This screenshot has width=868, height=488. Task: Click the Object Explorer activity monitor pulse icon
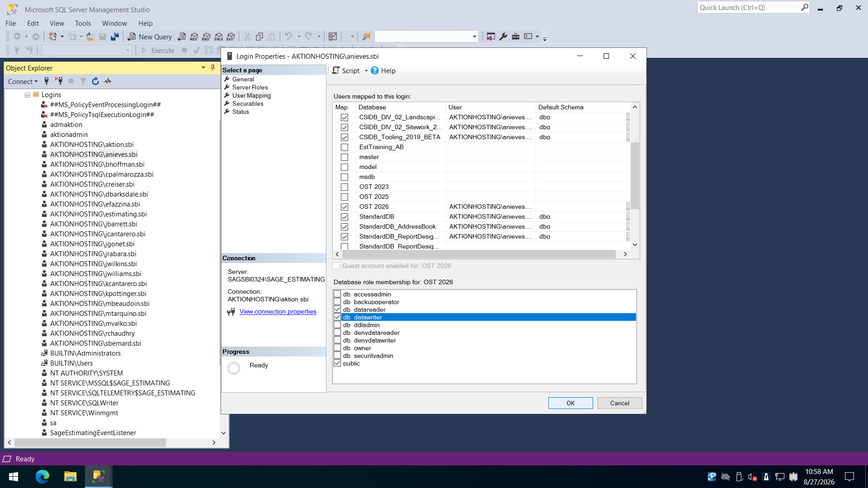[108, 81]
